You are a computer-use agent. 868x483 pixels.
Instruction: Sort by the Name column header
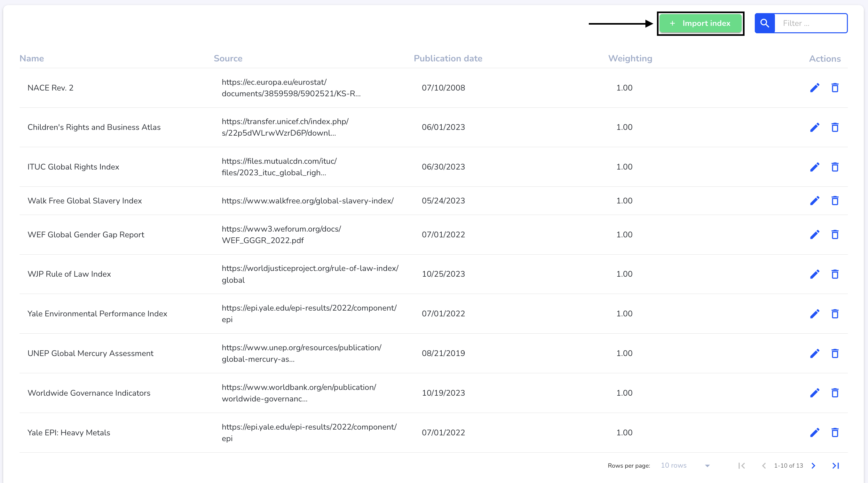32,58
